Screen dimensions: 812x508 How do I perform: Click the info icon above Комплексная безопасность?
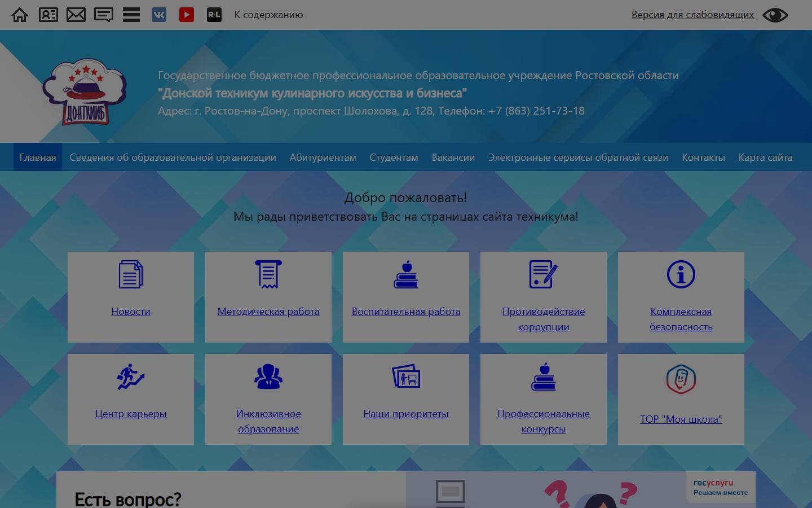[681, 274]
